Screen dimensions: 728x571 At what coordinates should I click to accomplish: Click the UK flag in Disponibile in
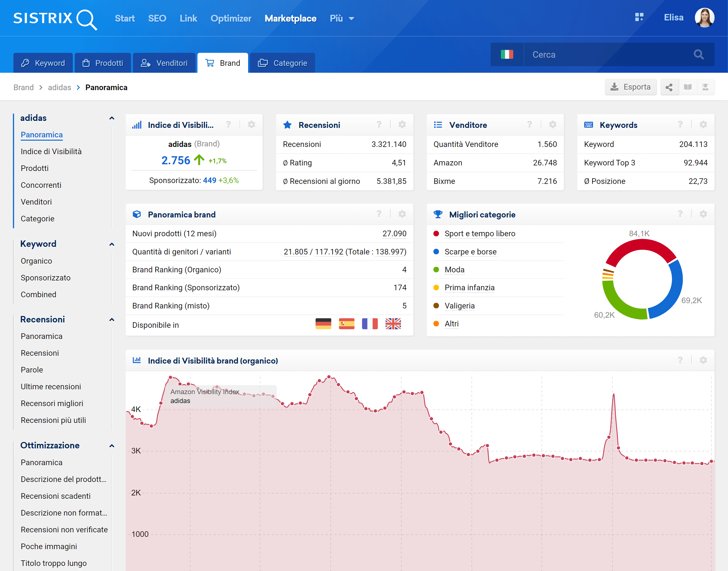click(393, 324)
